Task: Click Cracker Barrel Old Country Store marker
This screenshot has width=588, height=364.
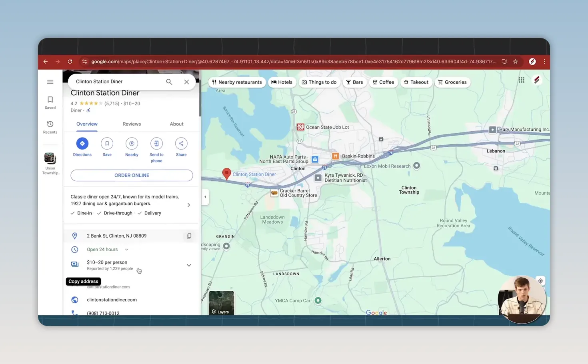Action: [274, 193]
